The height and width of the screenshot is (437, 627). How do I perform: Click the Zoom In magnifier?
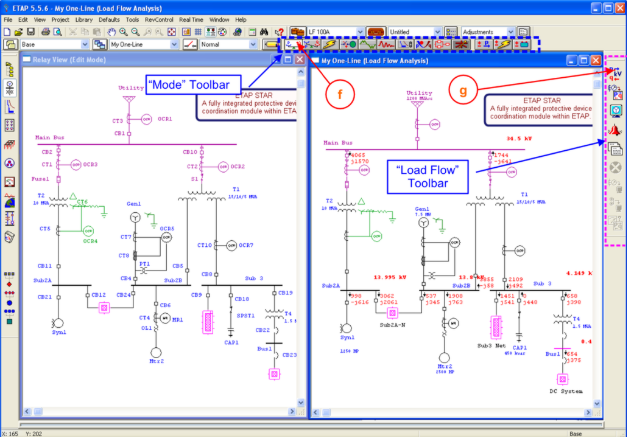[124, 32]
